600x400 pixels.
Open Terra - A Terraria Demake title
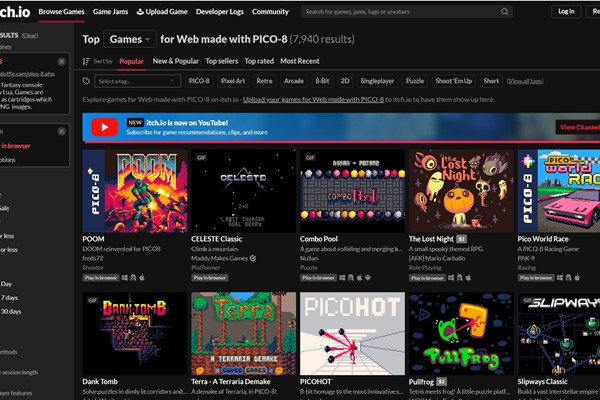[231, 382]
